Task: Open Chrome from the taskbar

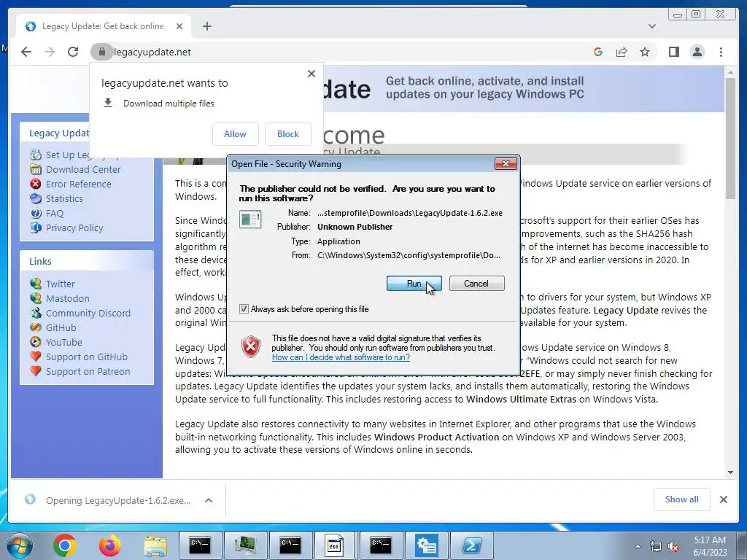Action: pos(65,545)
